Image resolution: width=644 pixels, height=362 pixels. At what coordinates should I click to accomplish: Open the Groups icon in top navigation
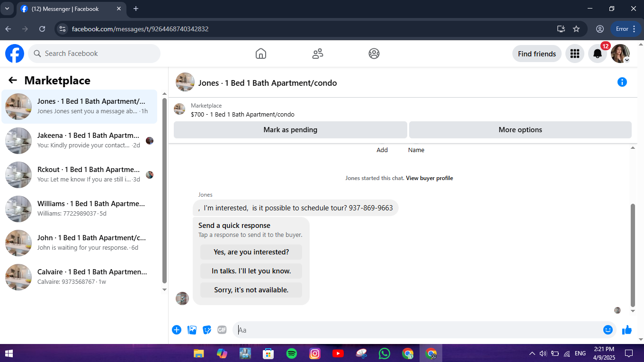(x=374, y=54)
